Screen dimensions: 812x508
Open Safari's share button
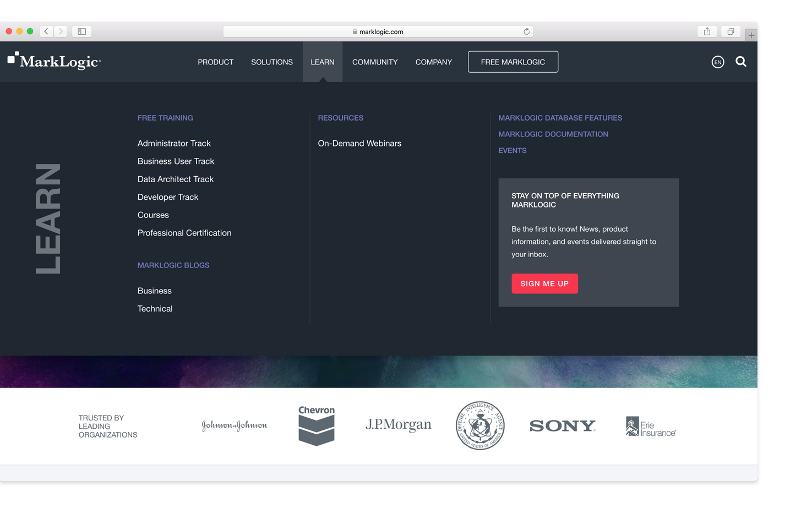(707, 31)
